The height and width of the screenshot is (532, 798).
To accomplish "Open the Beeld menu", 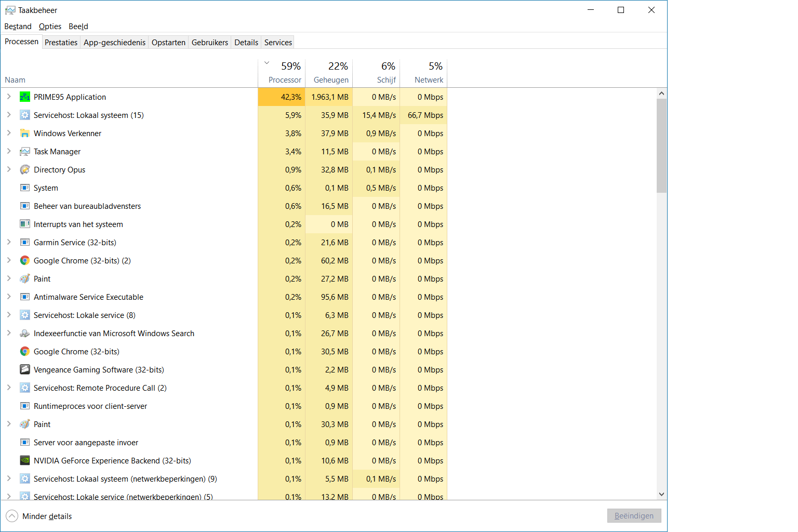I will [78, 26].
